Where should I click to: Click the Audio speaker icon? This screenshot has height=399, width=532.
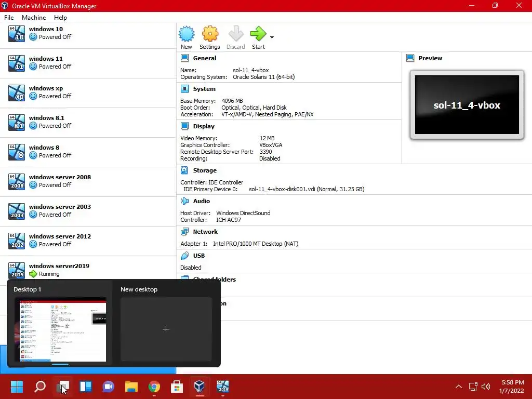184,201
